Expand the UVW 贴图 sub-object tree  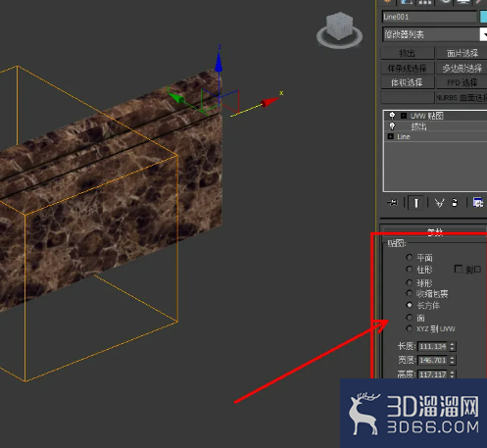404,116
